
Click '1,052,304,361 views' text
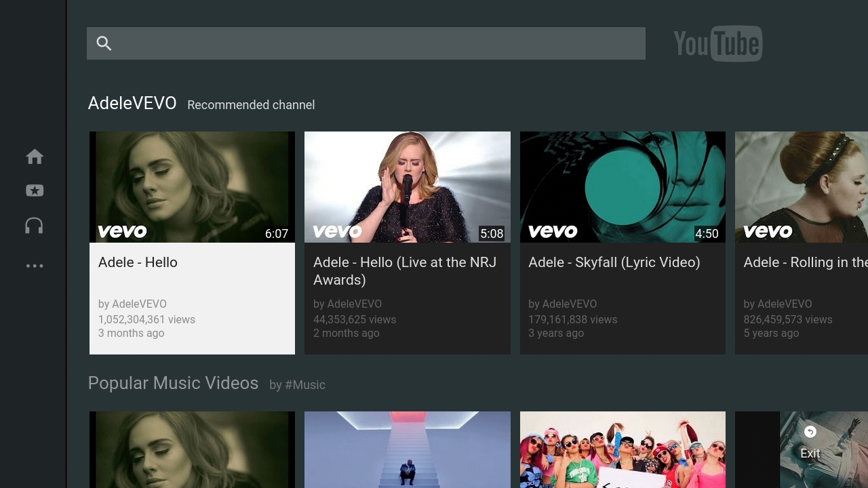146,319
